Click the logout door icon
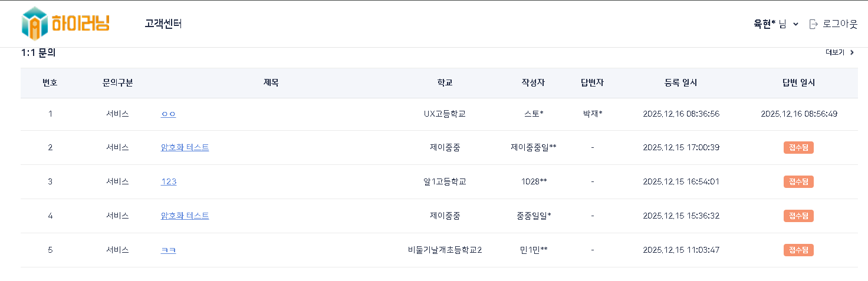868x281 pixels. point(814,24)
